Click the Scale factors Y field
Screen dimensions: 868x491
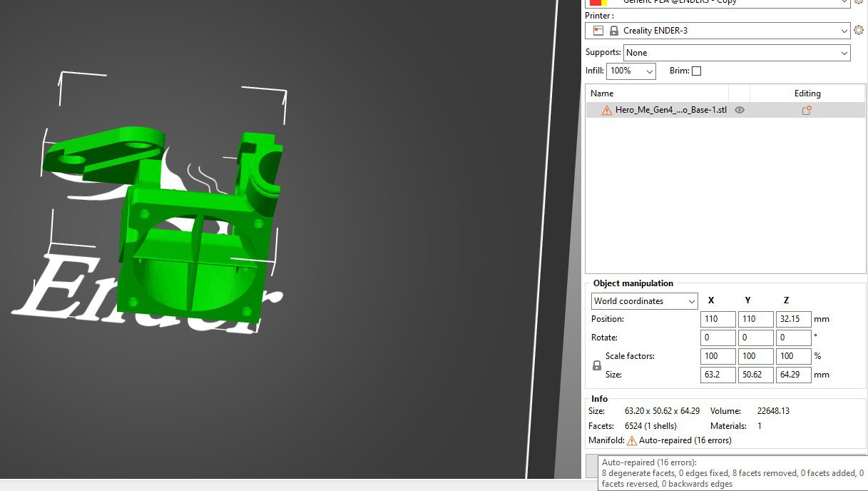click(x=755, y=356)
